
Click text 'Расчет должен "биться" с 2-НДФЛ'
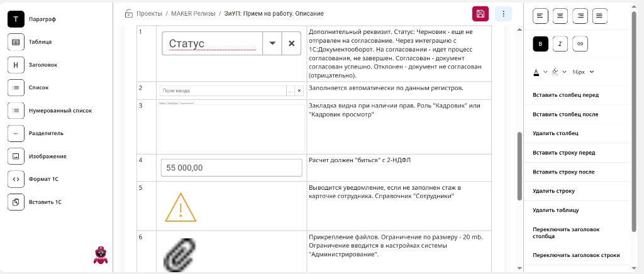point(359,160)
